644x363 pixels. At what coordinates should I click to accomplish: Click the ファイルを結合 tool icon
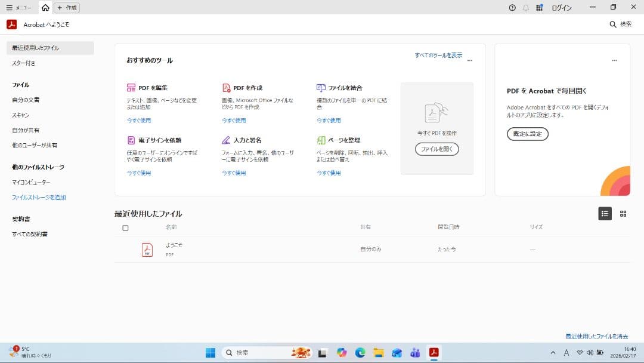(321, 88)
